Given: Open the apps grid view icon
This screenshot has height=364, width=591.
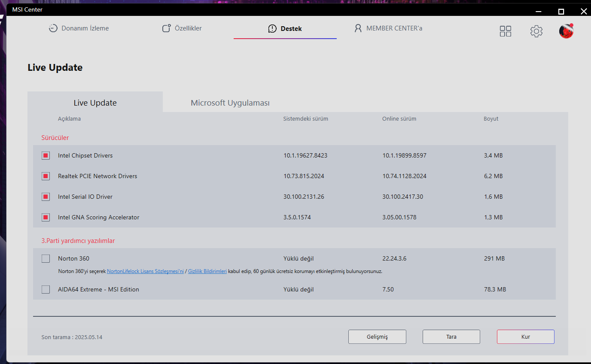Looking at the screenshot, I should tap(506, 31).
